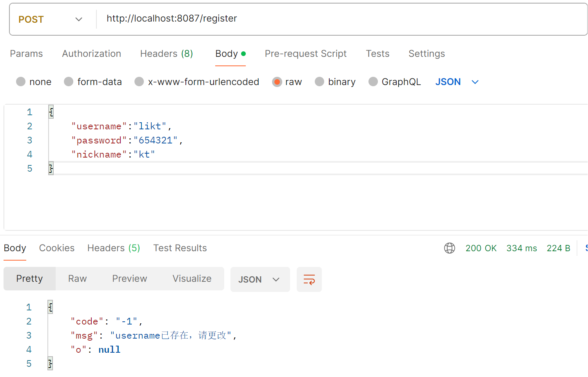Choose the form-data radio option

[x=69, y=82]
